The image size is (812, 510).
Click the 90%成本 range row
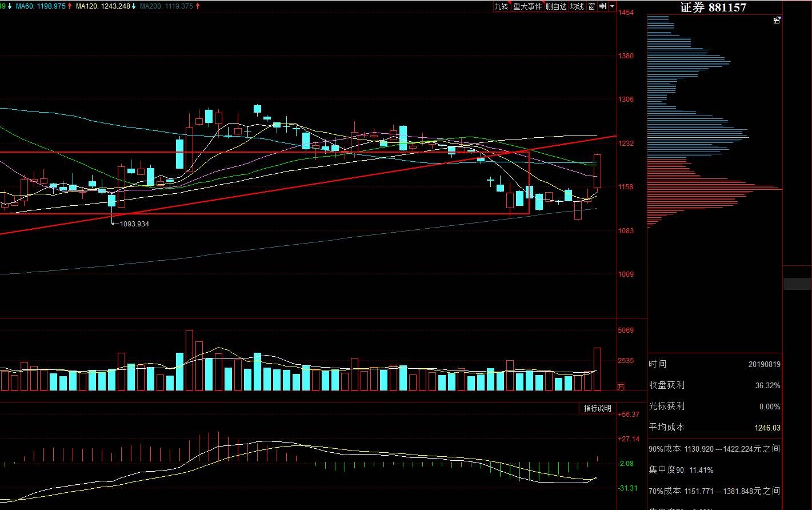[714, 449]
